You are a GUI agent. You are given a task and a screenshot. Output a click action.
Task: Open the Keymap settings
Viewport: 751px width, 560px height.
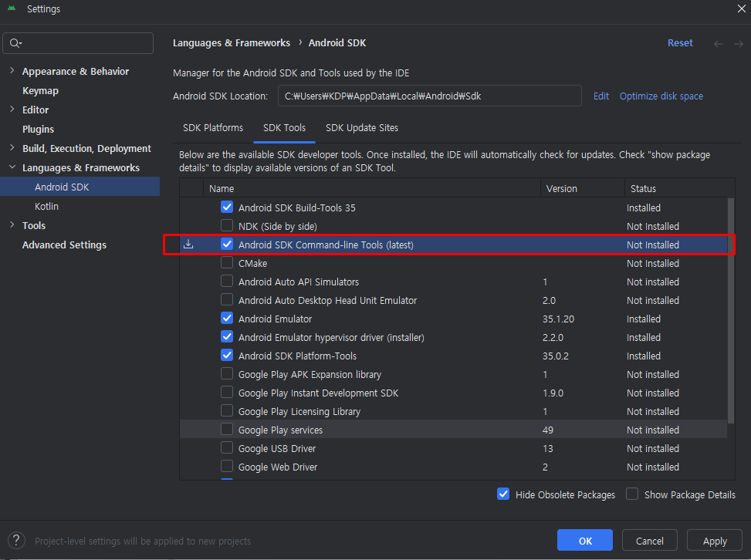40,90
